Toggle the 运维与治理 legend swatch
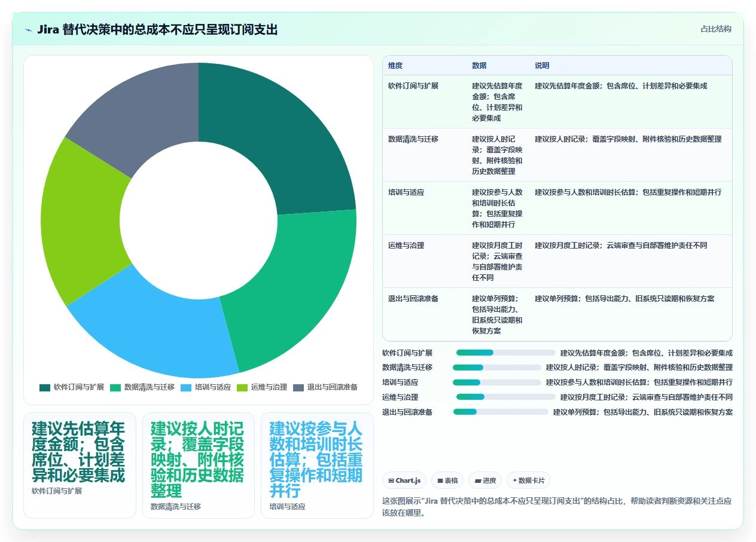 (x=242, y=387)
